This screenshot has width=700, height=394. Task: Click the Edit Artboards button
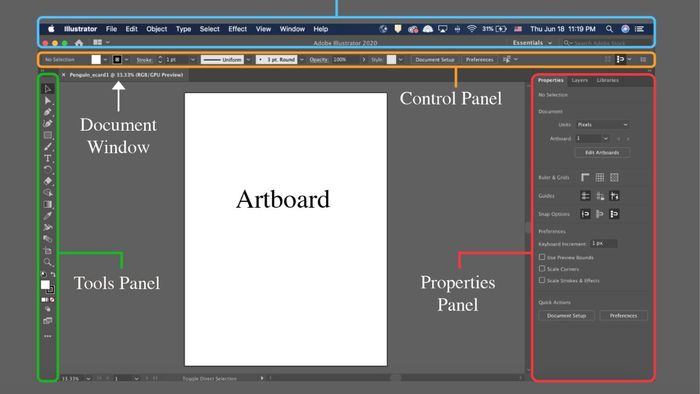[602, 153]
